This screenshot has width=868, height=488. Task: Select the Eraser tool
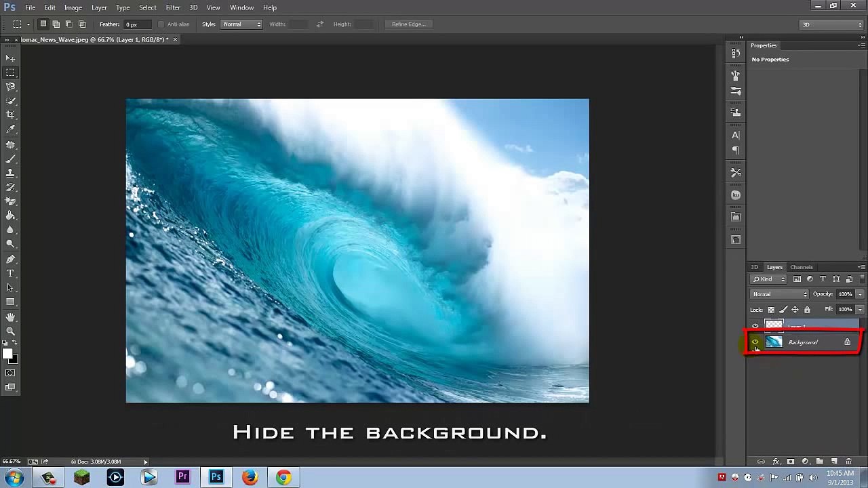(10, 202)
